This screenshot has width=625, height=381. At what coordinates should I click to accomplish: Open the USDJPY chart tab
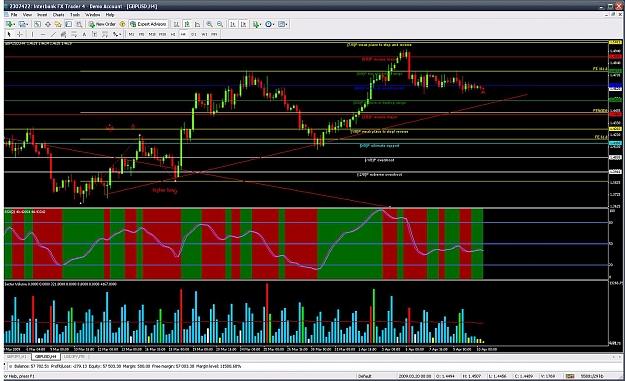coord(75,356)
